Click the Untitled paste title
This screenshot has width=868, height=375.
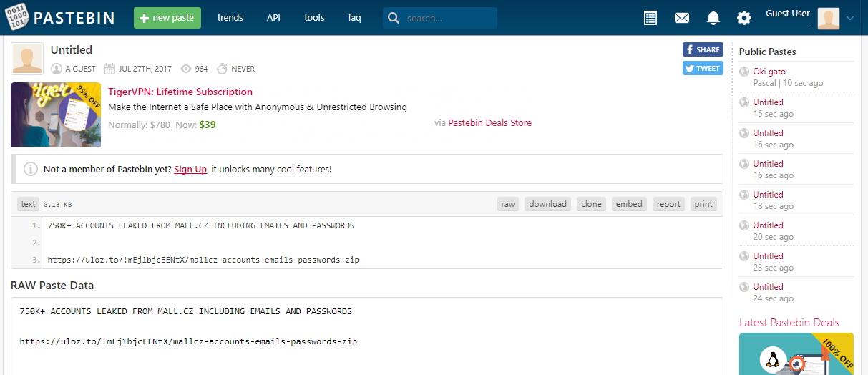tap(72, 50)
